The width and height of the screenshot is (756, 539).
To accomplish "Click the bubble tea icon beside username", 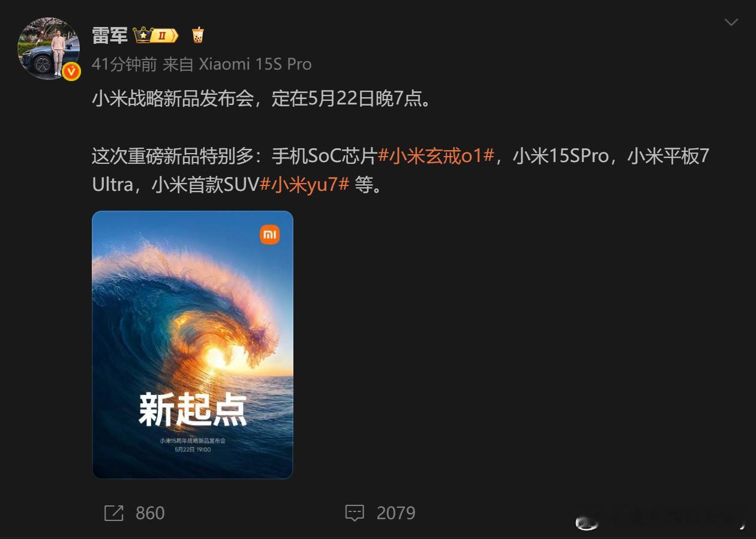I will click(198, 35).
